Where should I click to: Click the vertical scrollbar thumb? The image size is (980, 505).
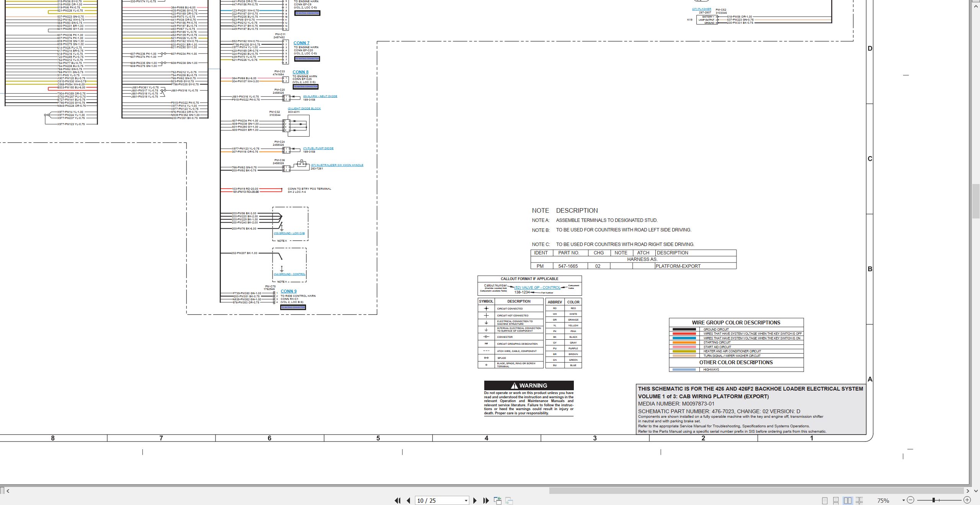click(976, 201)
